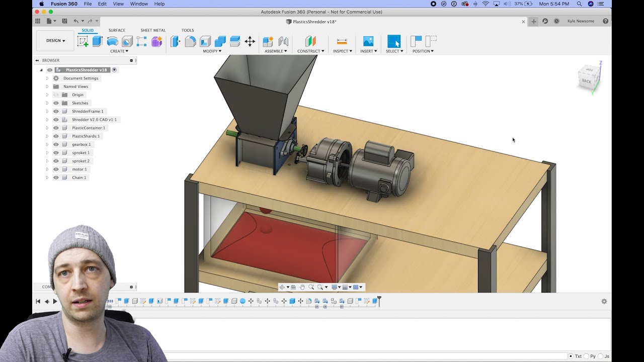Open the Measure tool
This screenshot has width=644, height=362.
coord(342,41)
